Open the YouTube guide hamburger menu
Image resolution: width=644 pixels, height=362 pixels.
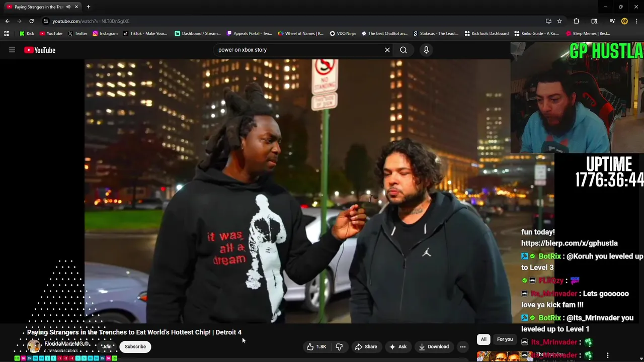point(12,50)
